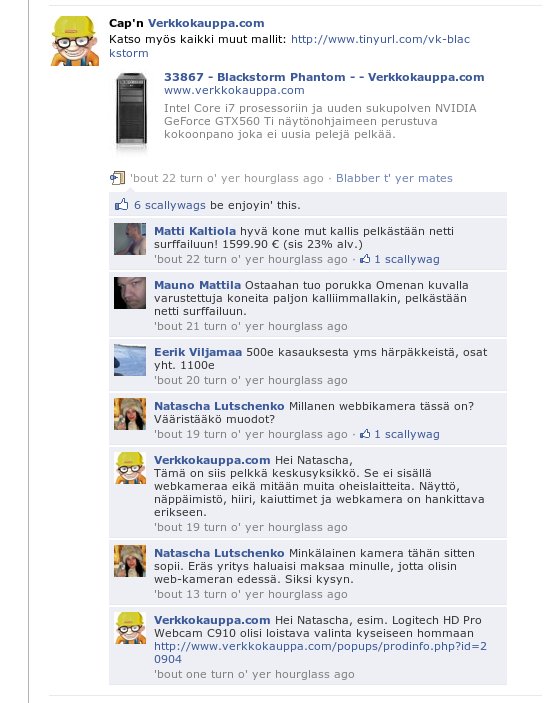Screen dimensions: 545x703
Task: Open Blackstorm Phantom computer tower thumbnail
Action: tap(131, 109)
